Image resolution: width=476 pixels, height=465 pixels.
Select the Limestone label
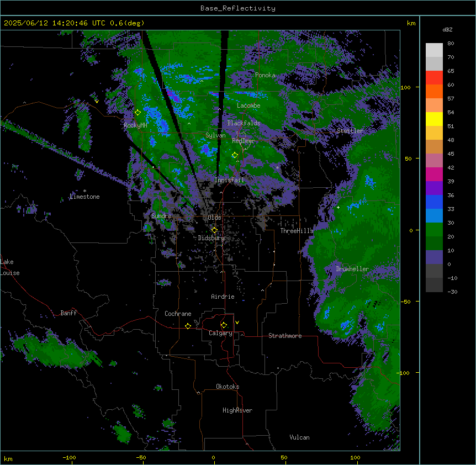84,197
